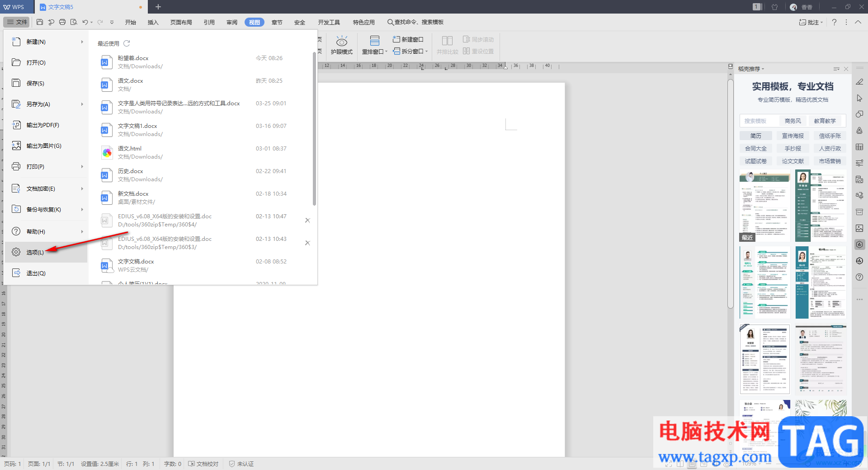Viewport: 868px width, 470px height.
Task: Choose Export as PDF (输出为PDF)
Action: [x=45, y=125]
